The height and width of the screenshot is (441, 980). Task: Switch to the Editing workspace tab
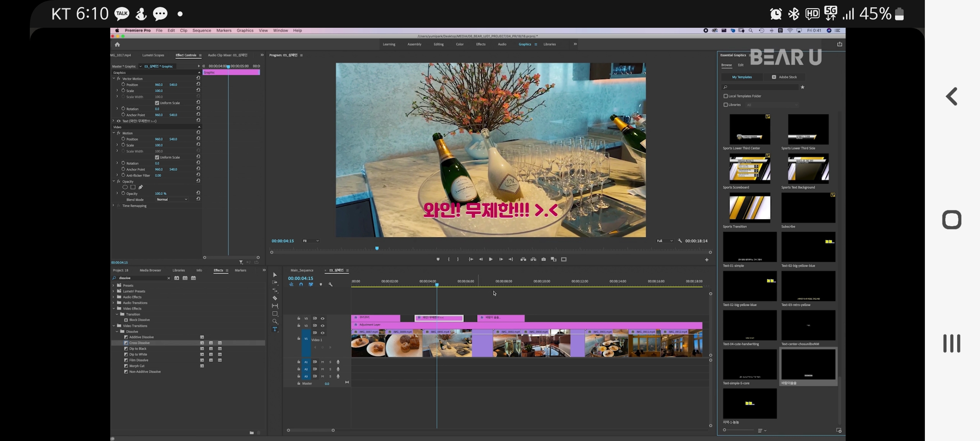tap(439, 45)
